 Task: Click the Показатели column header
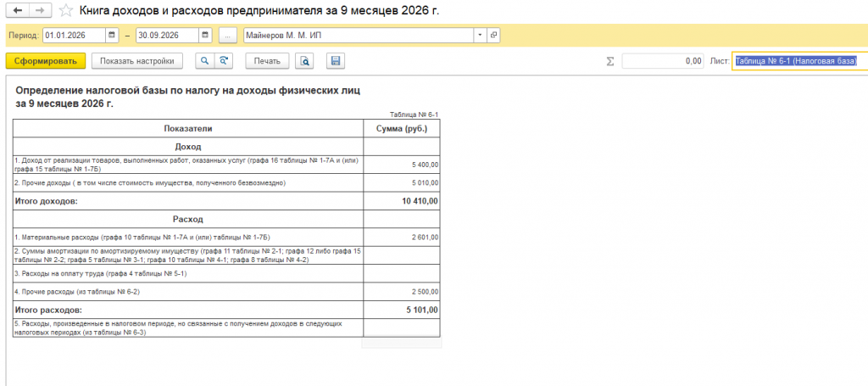(x=188, y=128)
